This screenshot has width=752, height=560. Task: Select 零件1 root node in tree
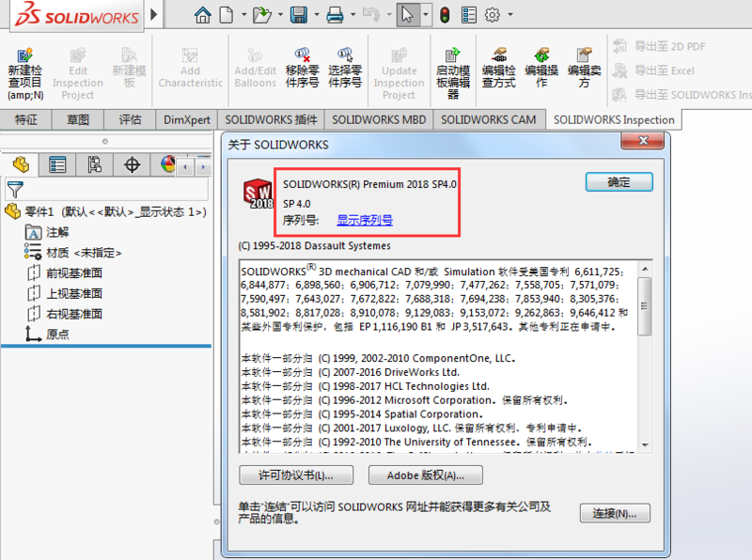coord(105,211)
